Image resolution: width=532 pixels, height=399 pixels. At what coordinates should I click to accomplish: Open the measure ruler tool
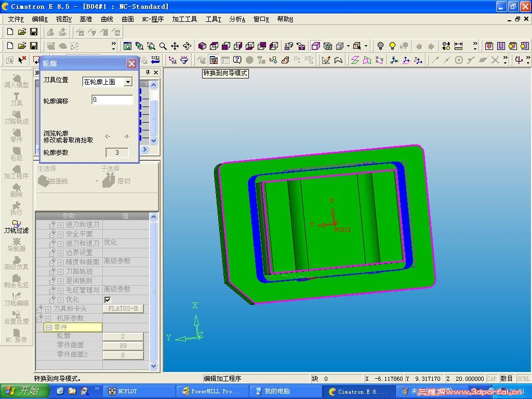click(458, 46)
